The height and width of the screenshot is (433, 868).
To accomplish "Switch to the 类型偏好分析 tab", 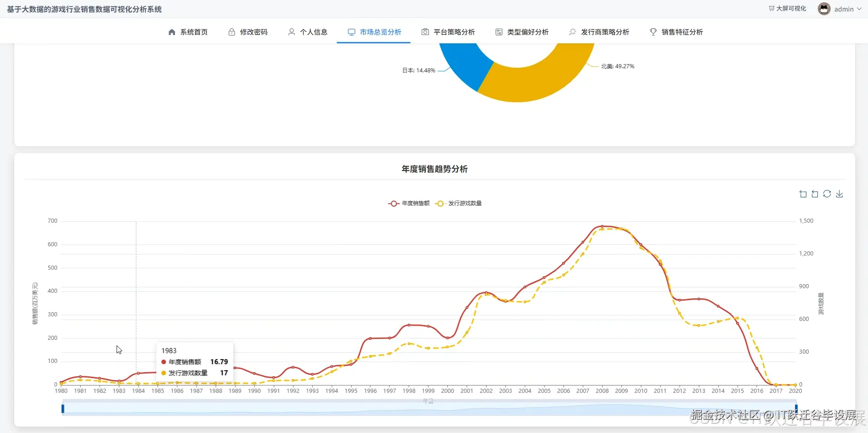I will (x=527, y=32).
